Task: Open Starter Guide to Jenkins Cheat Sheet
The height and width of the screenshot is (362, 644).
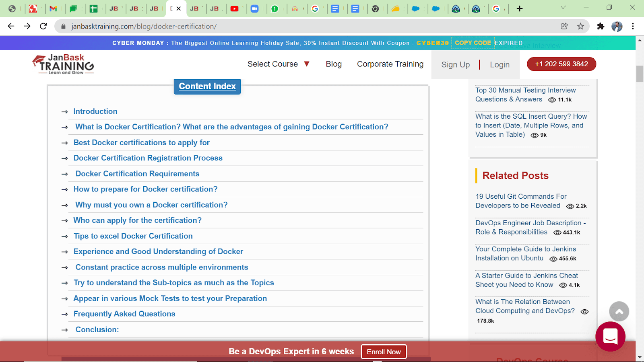Action: coord(526,280)
